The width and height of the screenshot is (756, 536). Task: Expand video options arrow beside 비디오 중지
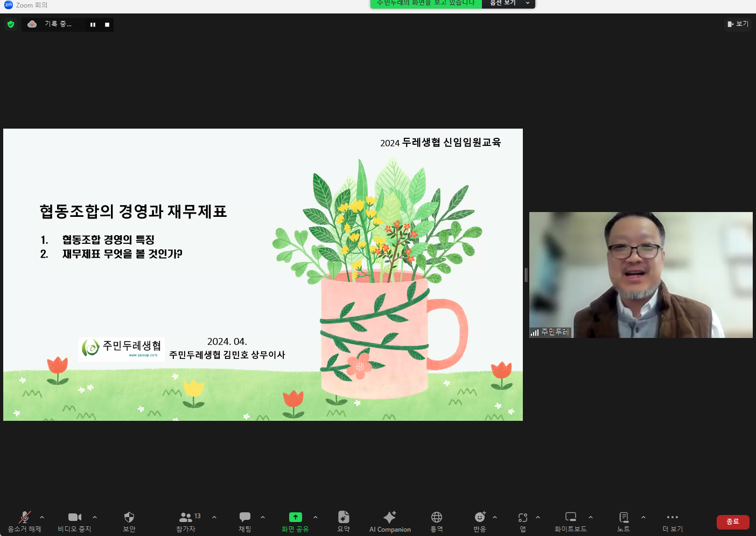(x=95, y=517)
